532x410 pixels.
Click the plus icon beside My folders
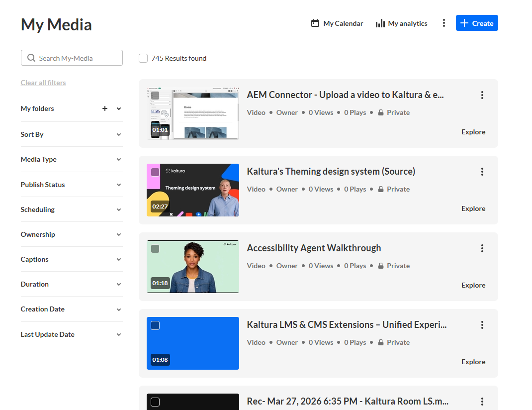[105, 108]
